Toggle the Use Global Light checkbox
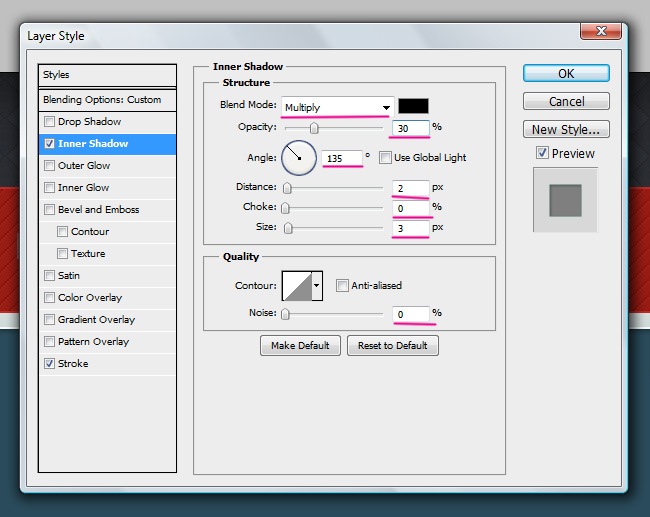Screen dimensions: 650x517 tap(386, 158)
